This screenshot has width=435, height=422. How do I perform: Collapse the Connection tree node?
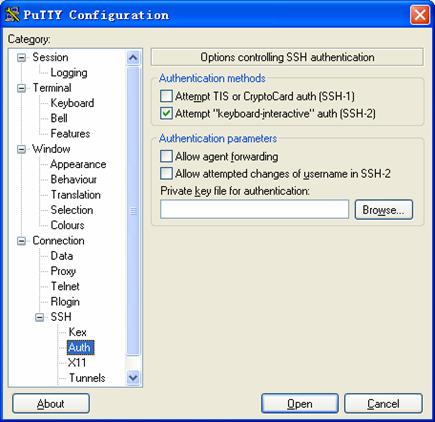(x=21, y=241)
